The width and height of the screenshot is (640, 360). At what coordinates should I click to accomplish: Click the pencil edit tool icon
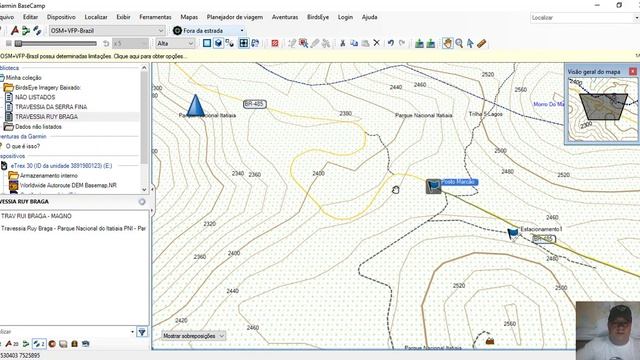[315, 43]
